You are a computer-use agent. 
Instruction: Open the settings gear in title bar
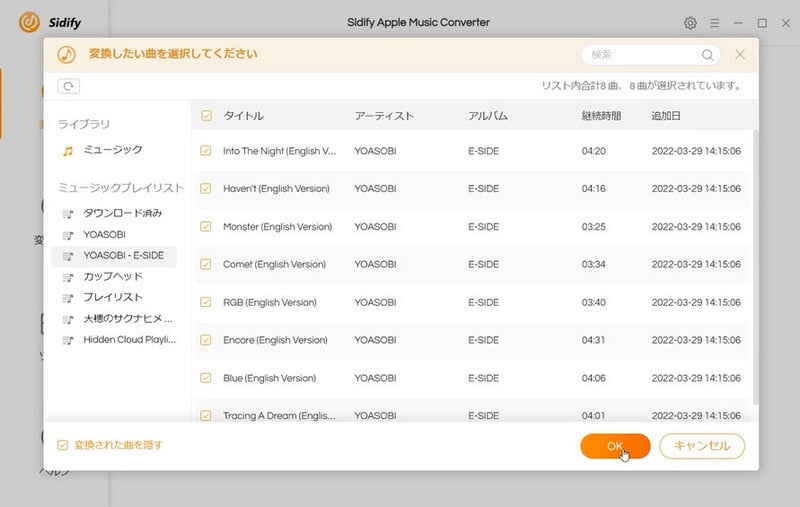point(690,23)
